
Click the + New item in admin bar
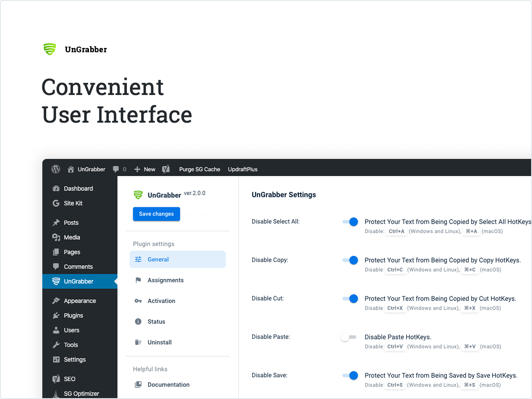pyautogui.click(x=145, y=169)
